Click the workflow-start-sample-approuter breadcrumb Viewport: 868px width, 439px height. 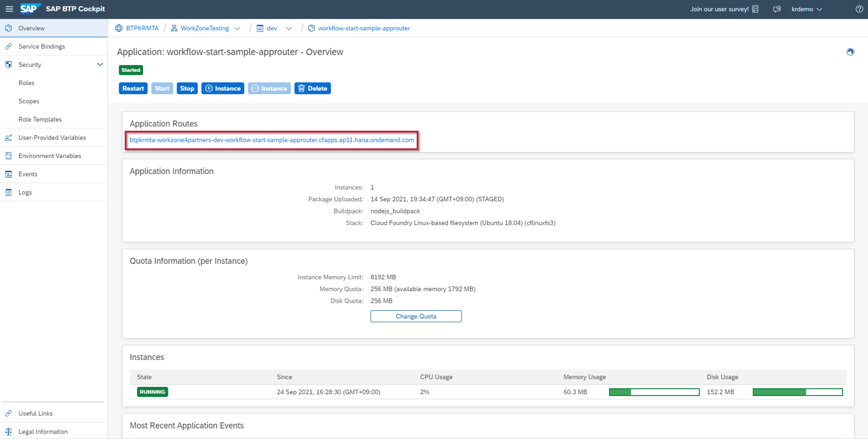364,28
